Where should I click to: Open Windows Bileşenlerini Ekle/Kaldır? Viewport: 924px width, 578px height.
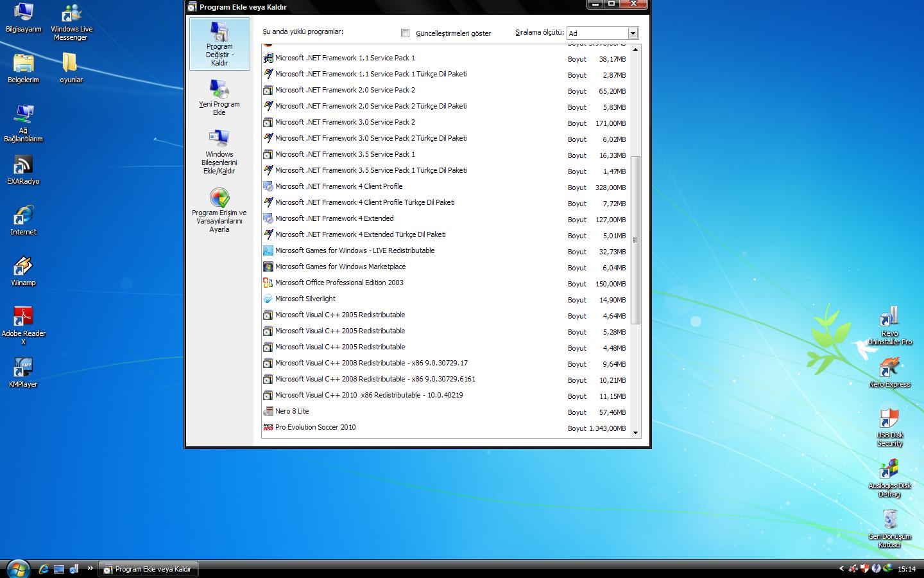[219, 152]
